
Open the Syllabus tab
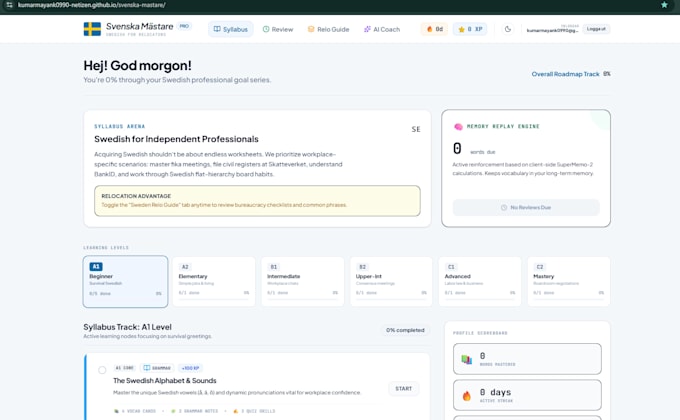[230, 29]
